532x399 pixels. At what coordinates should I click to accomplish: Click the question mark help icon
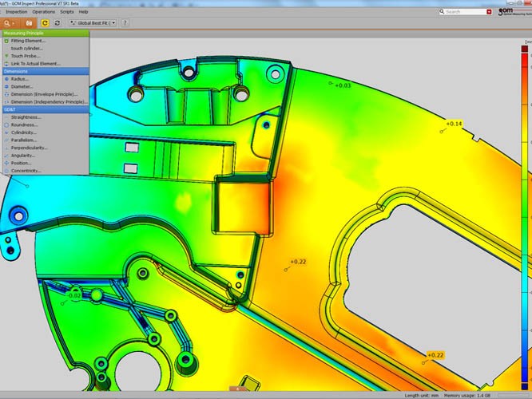click(x=125, y=23)
